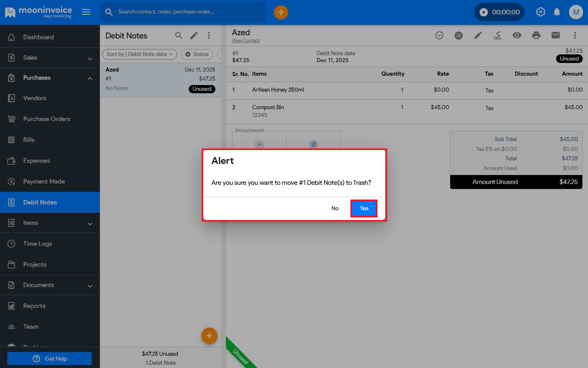588x368 pixels.
Task: Follow the View Contact link
Action: [x=246, y=40]
